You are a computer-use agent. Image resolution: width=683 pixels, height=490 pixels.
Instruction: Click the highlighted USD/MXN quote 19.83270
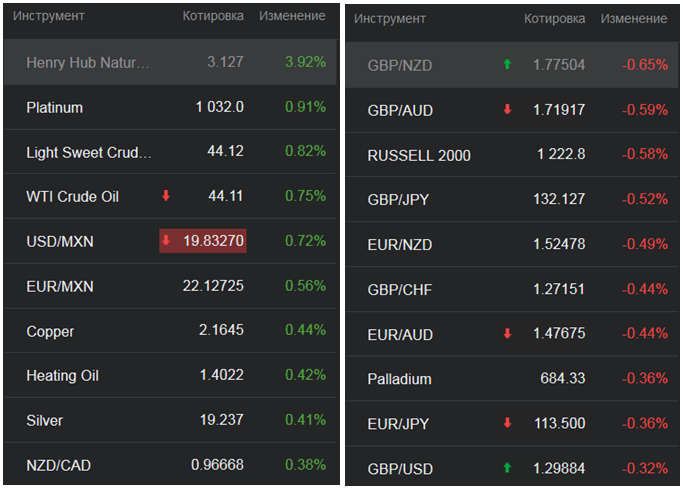(x=209, y=241)
